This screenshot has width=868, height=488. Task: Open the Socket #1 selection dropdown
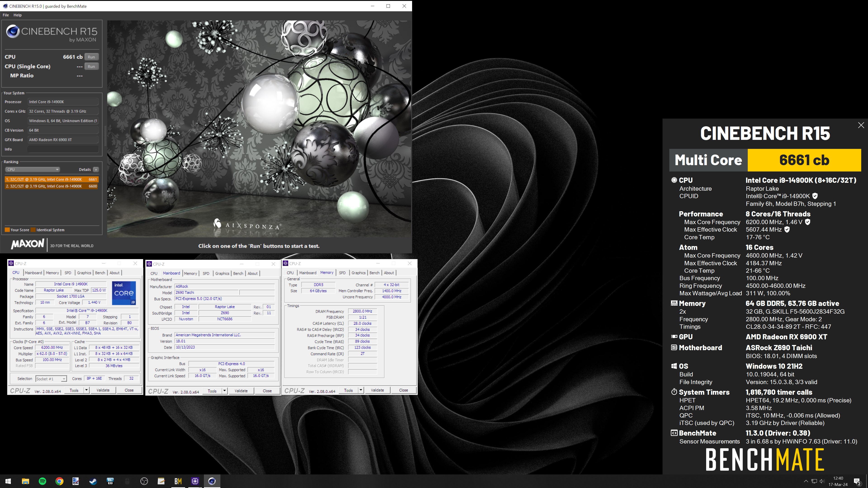(51, 379)
